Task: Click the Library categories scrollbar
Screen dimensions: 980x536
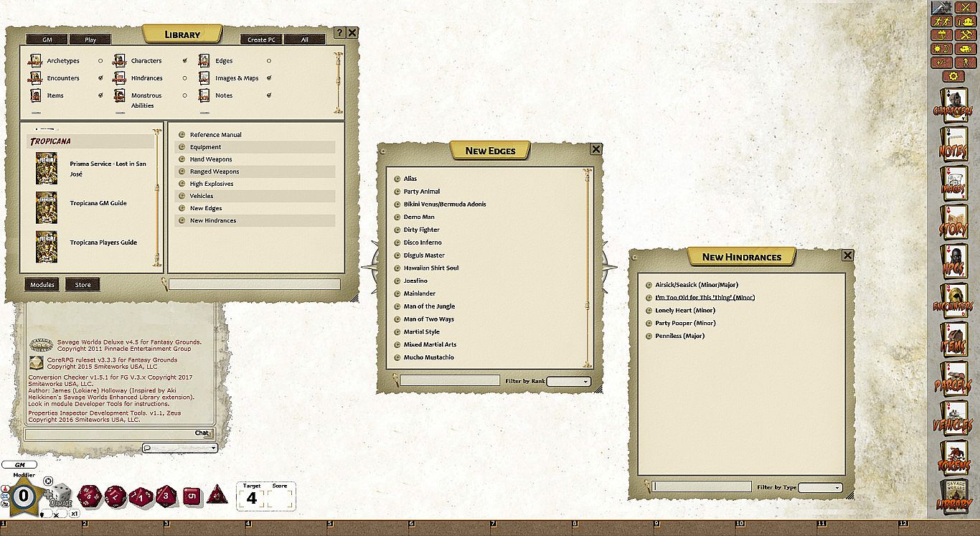Action: pyautogui.click(x=338, y=83)
